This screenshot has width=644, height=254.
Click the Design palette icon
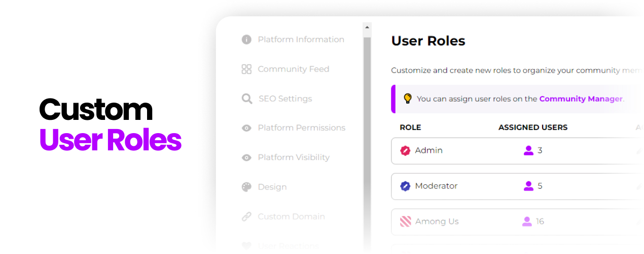246,187
